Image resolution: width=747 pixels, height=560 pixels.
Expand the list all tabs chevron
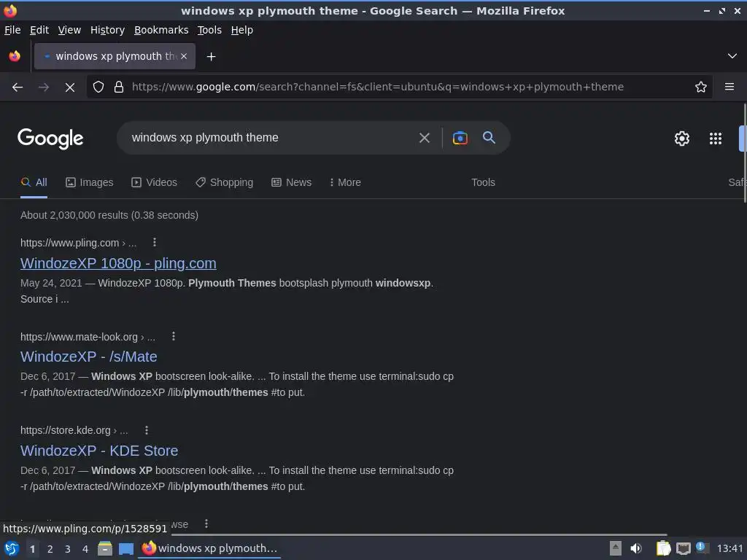click(x=732, y=56)
